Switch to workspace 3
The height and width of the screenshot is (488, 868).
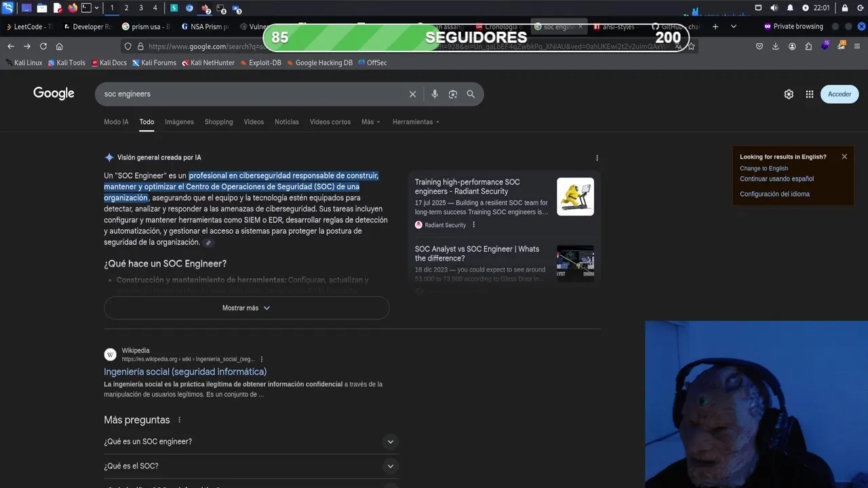click(x=141, y=8)
